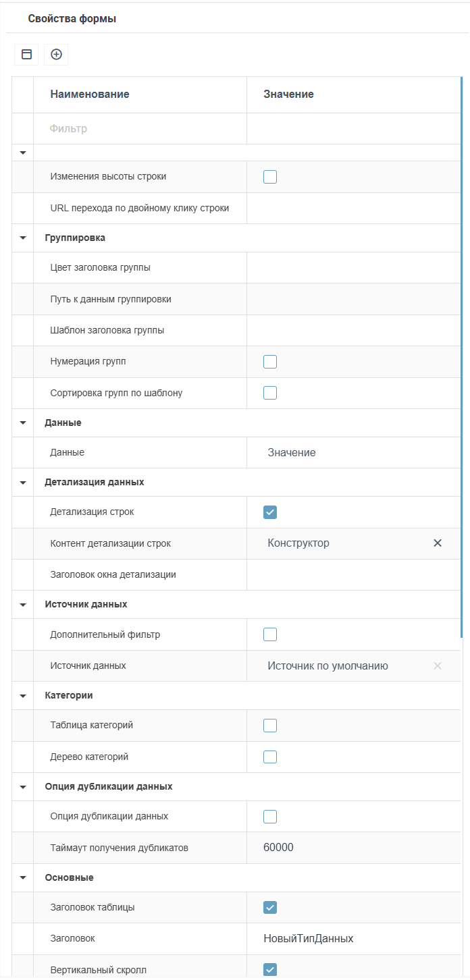
Task: Collapse the Группировка section
Action: pos(23,238)
